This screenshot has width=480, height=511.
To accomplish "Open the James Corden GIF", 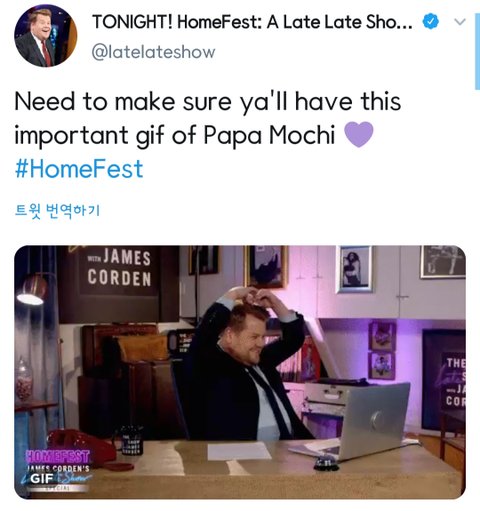I will click(240, 372).
